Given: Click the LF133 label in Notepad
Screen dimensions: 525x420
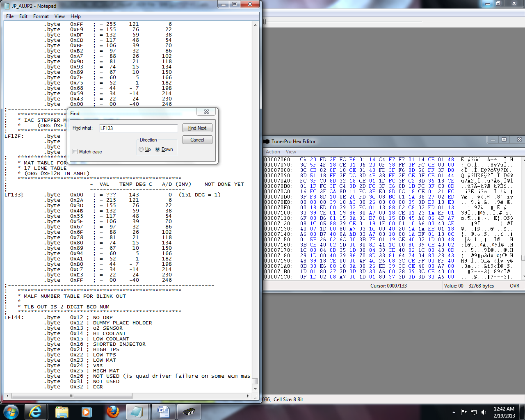Looking at the screenshot, I should [x=12, y=195].
